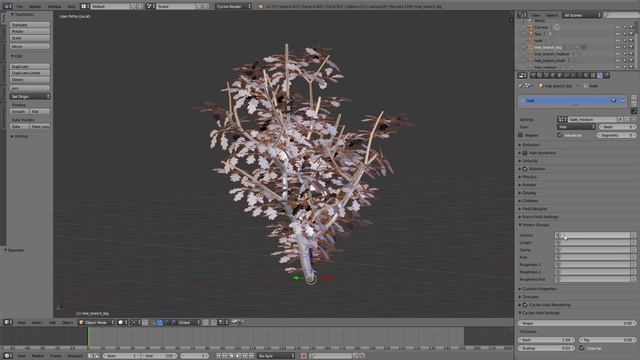Open the Texture properties tab icon

(593, 76)
